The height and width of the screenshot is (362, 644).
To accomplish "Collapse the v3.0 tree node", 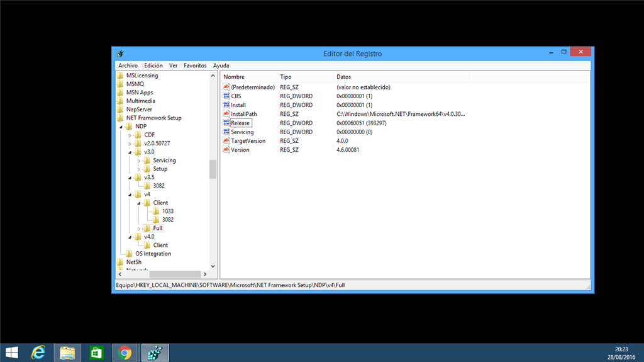I will click(130, 152).
